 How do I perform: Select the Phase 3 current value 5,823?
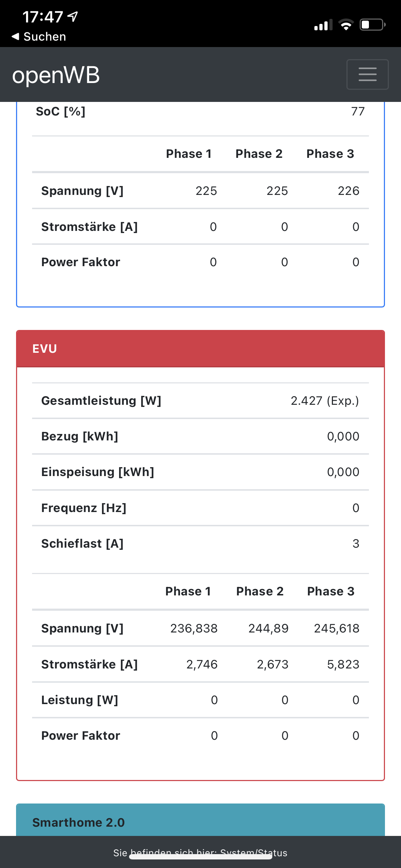pyautogui.click(x=343, y=665)
